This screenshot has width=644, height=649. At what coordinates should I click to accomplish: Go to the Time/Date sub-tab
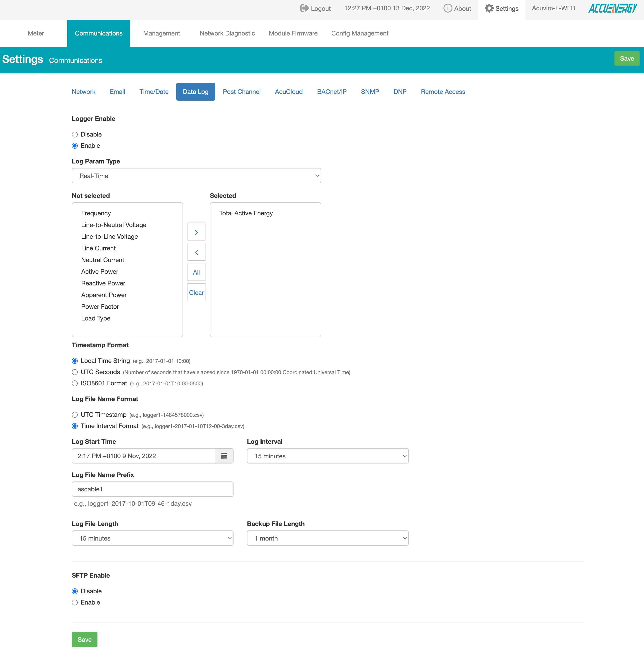(x=154, y=92)
